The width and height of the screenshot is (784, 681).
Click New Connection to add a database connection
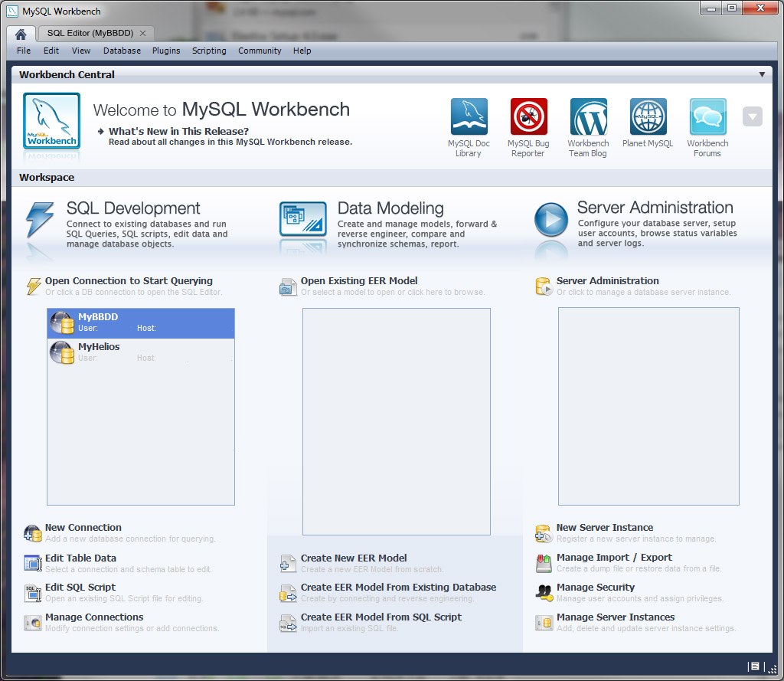tap(83, 528)
